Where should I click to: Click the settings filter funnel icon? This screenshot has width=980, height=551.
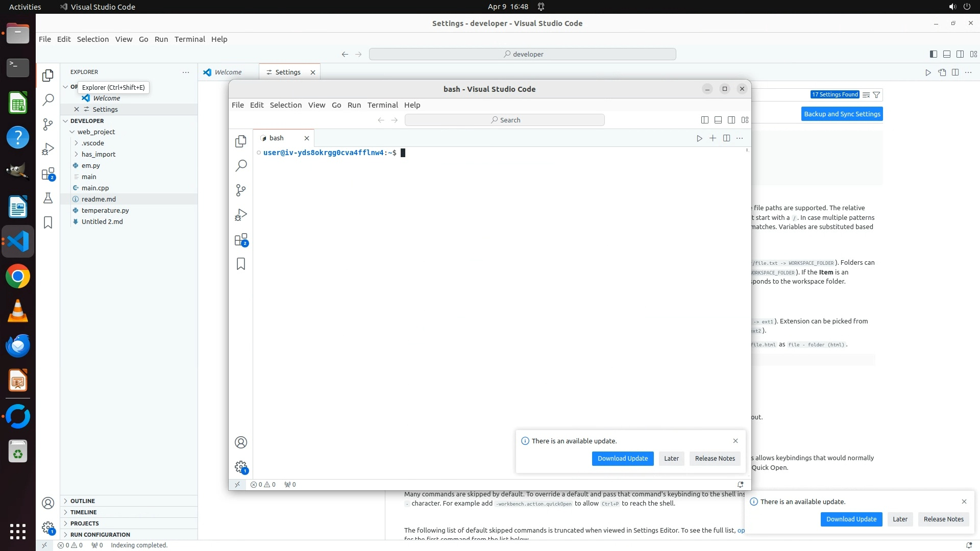click(876, 95)
